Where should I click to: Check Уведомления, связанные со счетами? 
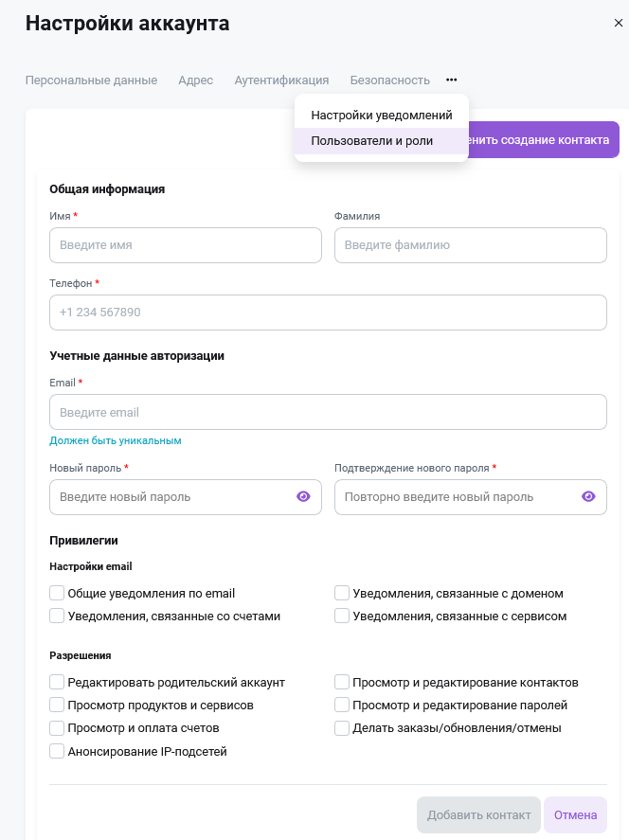pyautogui.click(x=57, y=616)
